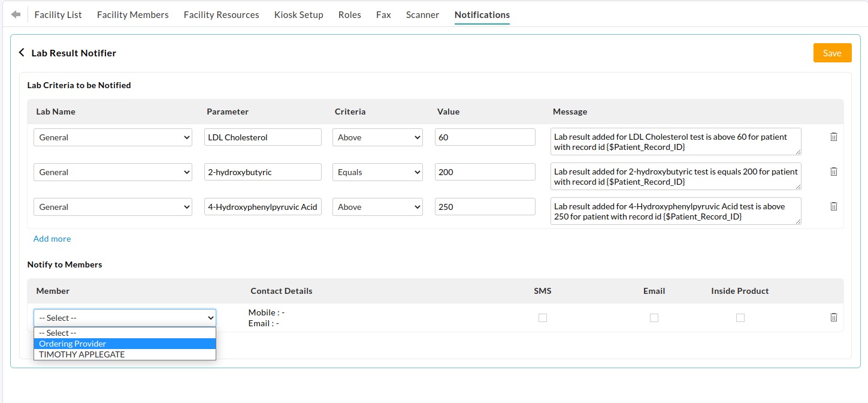Click the gray back arrow at top left
The width and height of the screenshot is (868, 403).
pyautogui.click(x=16, y=14)
